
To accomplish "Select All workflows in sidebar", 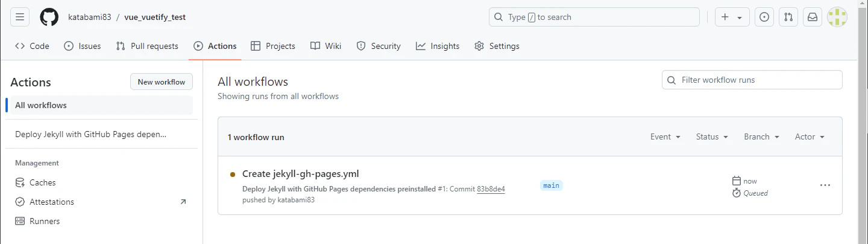I will 100,105.
